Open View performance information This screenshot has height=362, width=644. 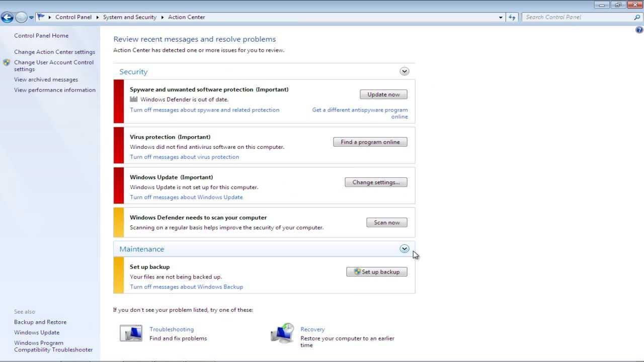(x=54, y=89)
